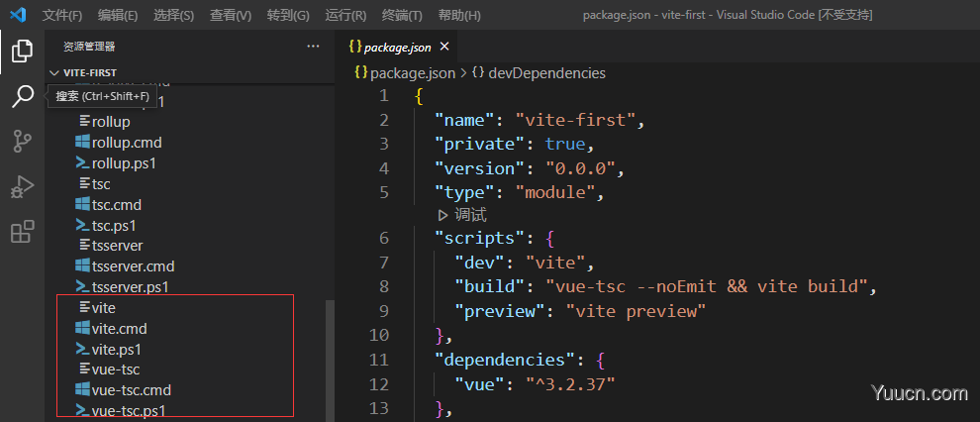
Task: Open the Explorer view in activity bar
Action: click(x=23, y=51)
